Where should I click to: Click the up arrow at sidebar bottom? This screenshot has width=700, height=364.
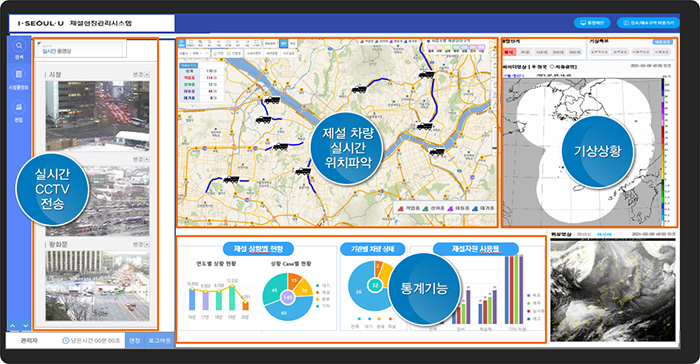[x=12, y=326]
